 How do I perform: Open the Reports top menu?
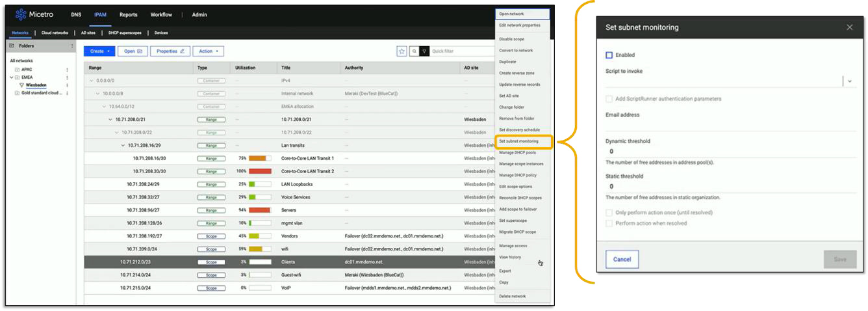128,14
